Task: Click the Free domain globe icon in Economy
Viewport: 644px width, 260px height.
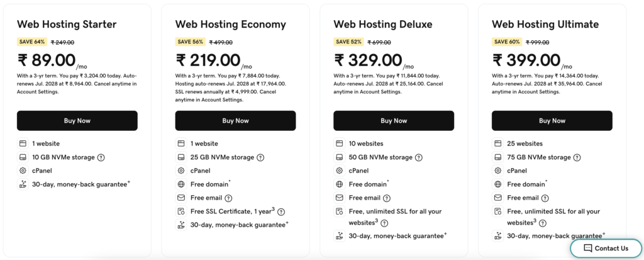Action: [181, 184]
